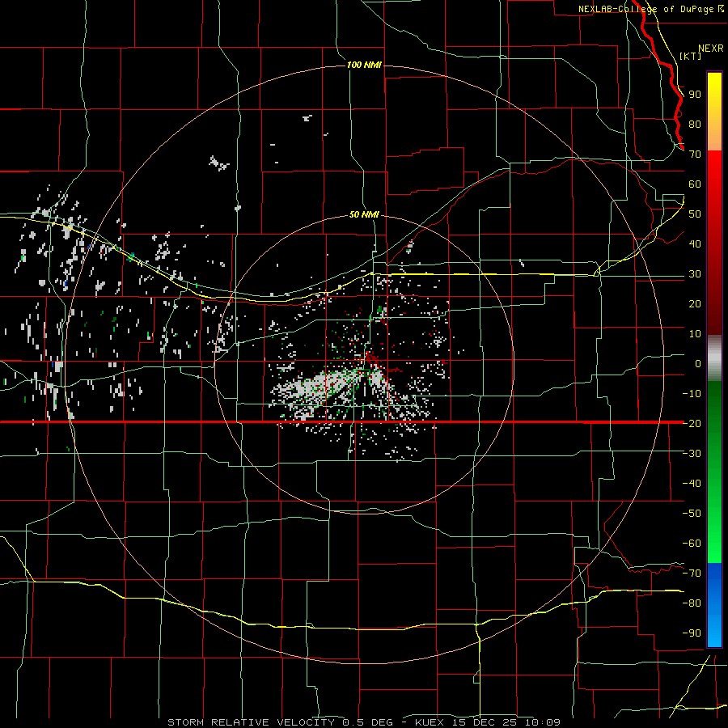Click the -60 value on the velocity scale
The width and height of the screenshot is (728, 728).
tap(692, 544)
